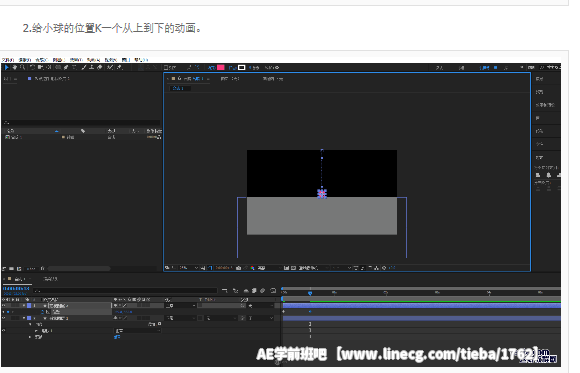
Task: Click the interpret footage icon in Project panel
Action: pyautogui.click(x=4, y=269)
